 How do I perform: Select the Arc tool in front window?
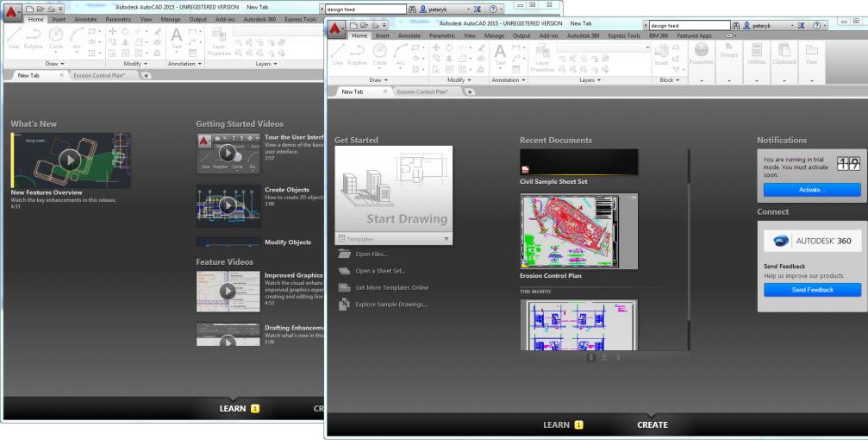[x=400, y=54]
